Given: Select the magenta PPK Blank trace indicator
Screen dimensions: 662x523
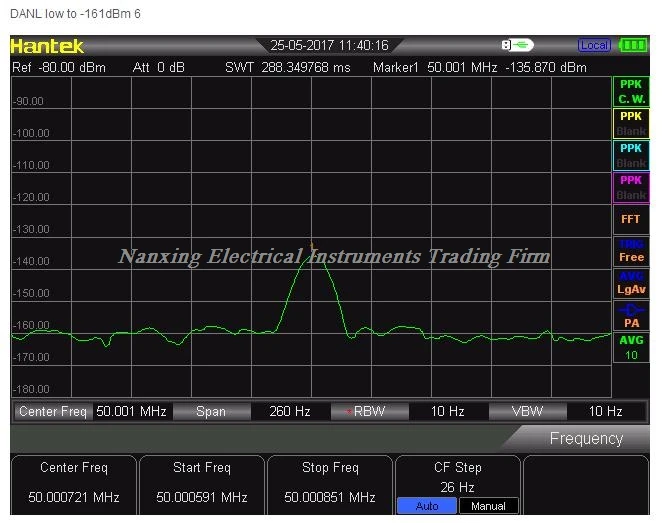Looking at the screenshot, I should (631, 188).
